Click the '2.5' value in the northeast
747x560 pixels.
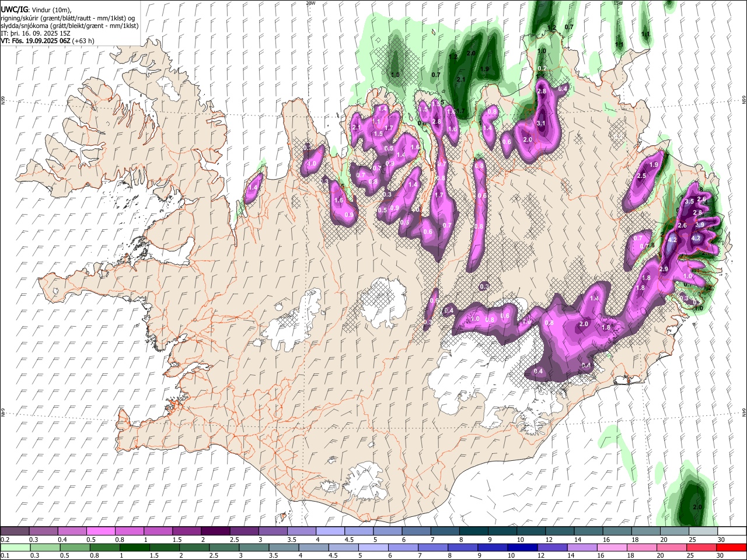(x=641, y=176)
